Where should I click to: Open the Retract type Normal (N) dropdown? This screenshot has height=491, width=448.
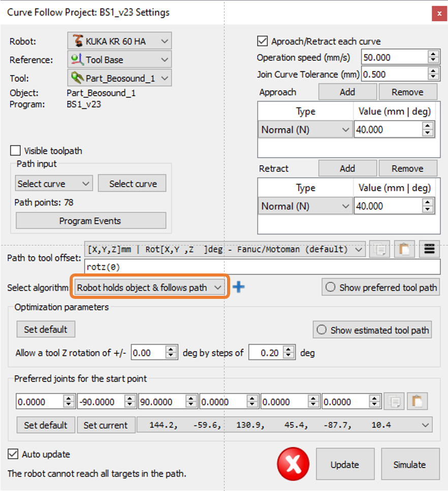[x=306, y=206]
